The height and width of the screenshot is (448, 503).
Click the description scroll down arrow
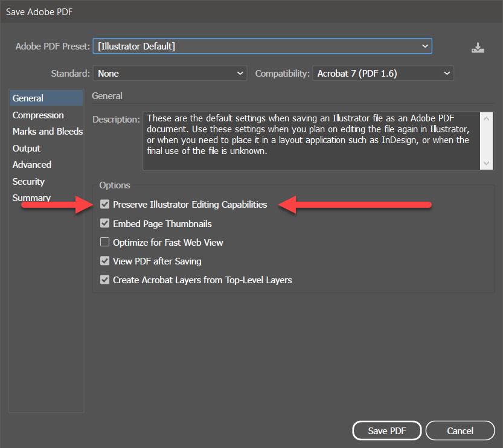(x=486, y=163)
